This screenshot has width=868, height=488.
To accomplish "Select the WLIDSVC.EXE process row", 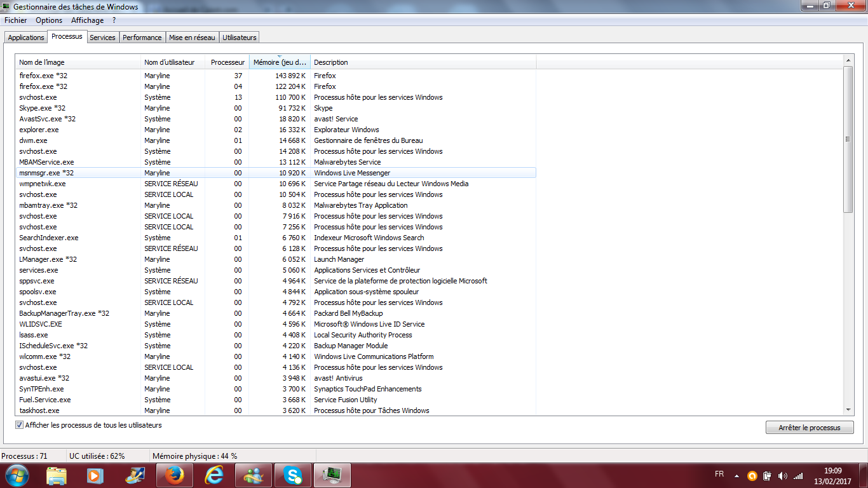I will pyautogui.click(x=276, y=324).
